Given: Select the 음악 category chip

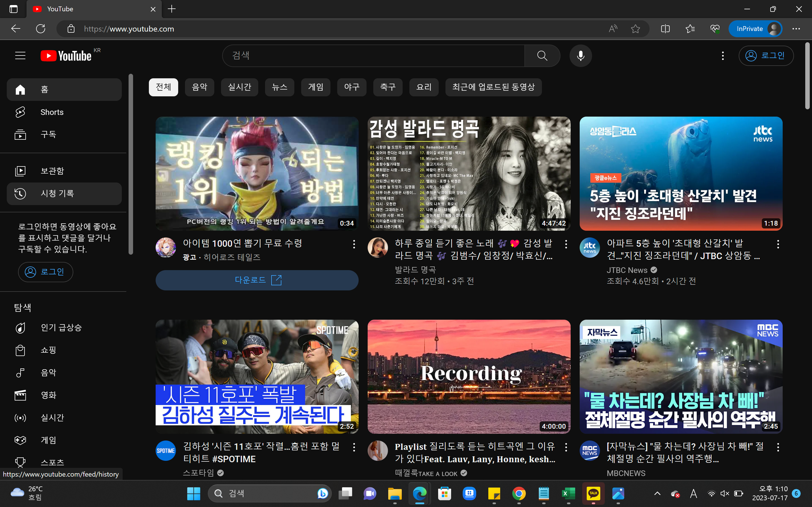Looking at the screenshot, I should click(199, 87).
